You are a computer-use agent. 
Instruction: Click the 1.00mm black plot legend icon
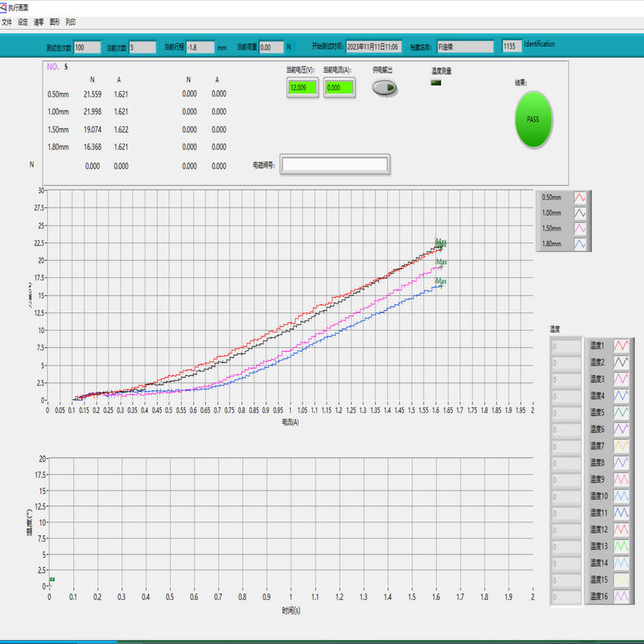[x=580, y=213]
